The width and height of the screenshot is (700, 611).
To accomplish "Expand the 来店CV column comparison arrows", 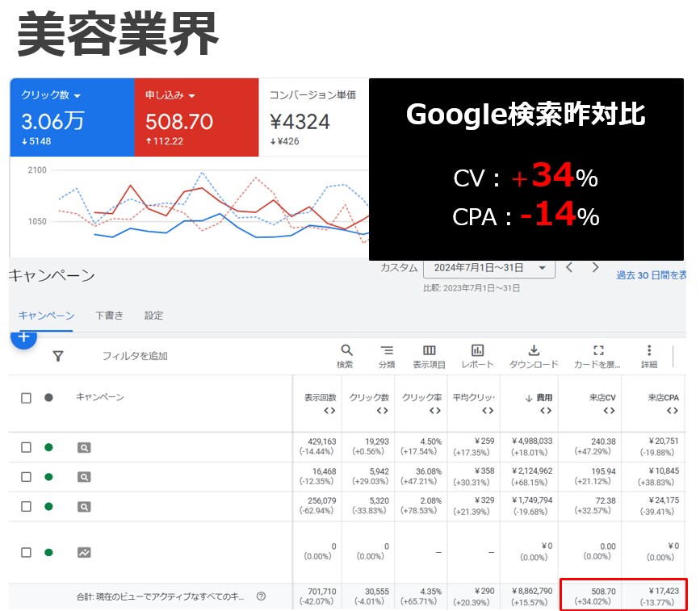I will coord(609,411).
